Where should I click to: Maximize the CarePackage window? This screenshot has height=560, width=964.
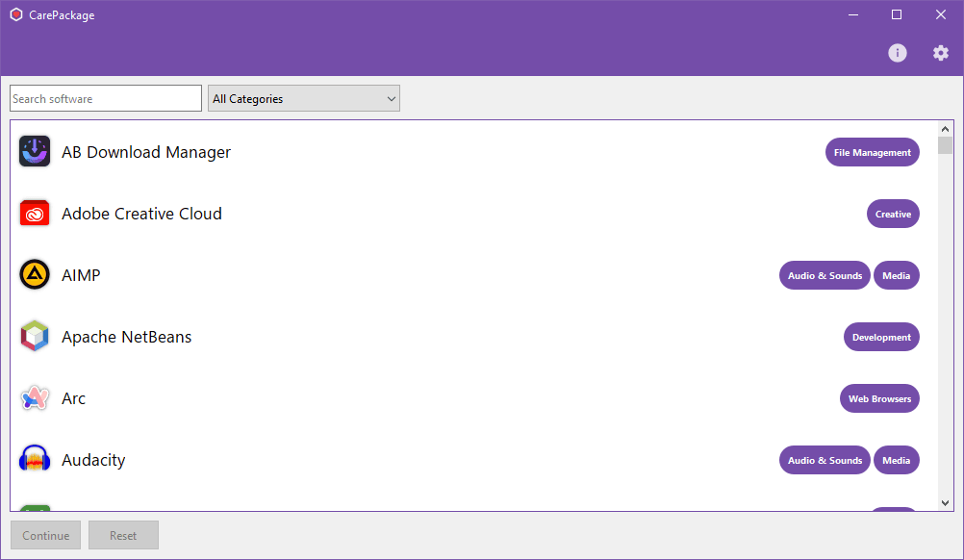click(x=897, y=14)
